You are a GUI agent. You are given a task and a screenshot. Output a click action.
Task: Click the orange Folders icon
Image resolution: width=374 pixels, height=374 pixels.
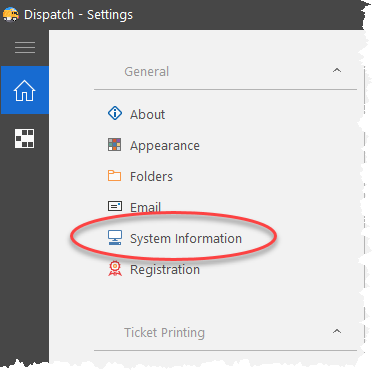pos(114,176)
